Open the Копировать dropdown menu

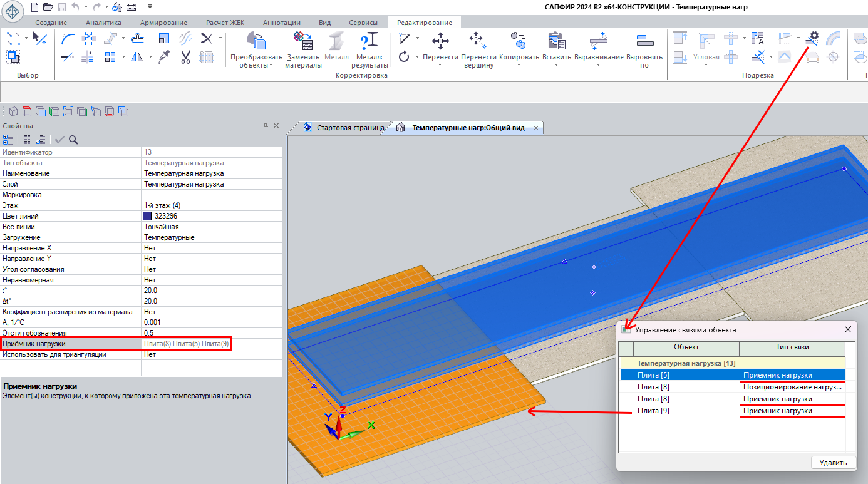519,65
